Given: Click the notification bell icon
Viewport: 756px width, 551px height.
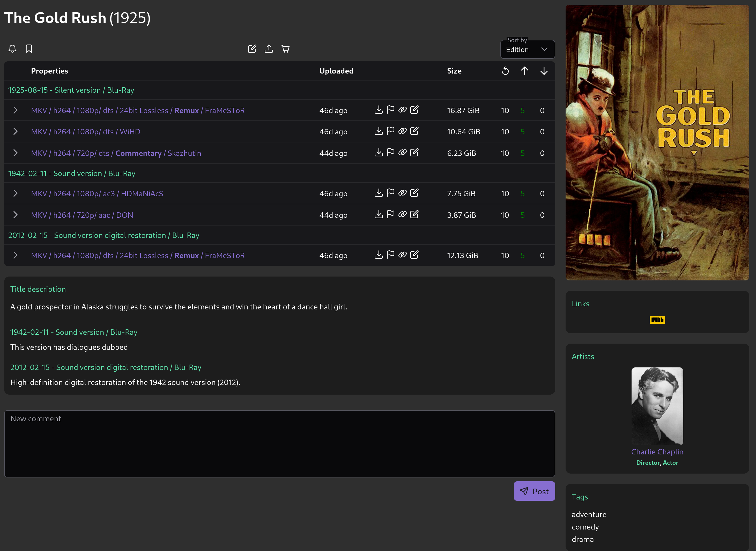Looking at the screenshot, I should pyautogui.click(x=12, y=49).
